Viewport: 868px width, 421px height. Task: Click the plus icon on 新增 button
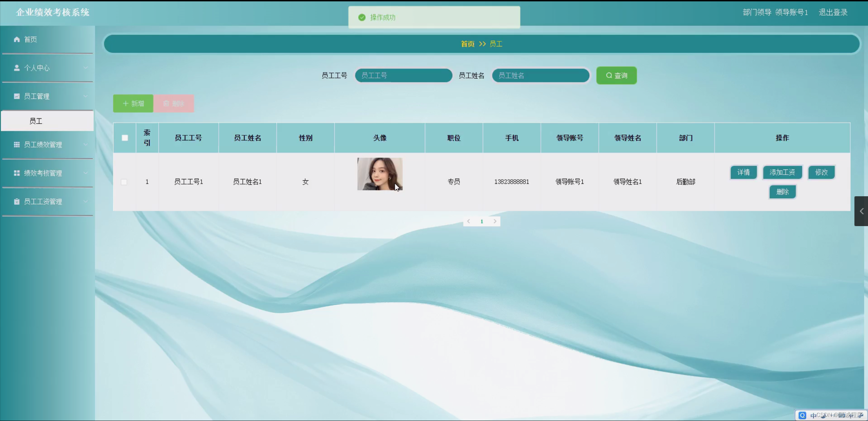pyautogui.click(x=125, y=103)
